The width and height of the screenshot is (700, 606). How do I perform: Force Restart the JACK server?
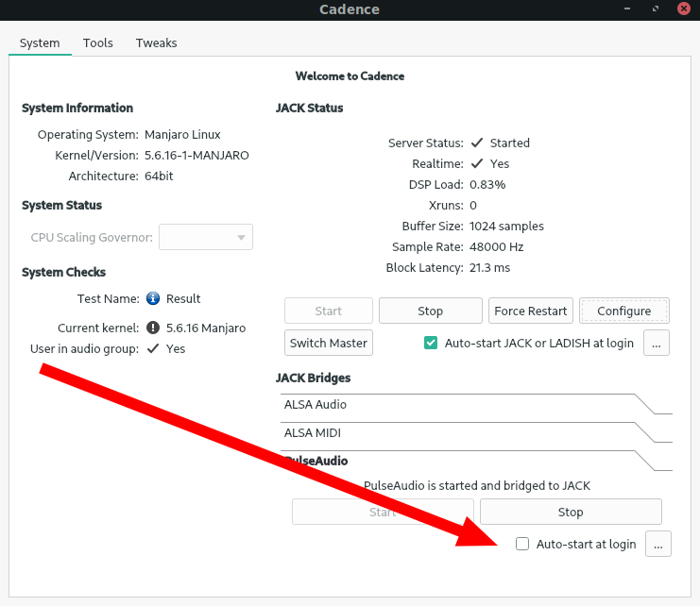(530, 311)
